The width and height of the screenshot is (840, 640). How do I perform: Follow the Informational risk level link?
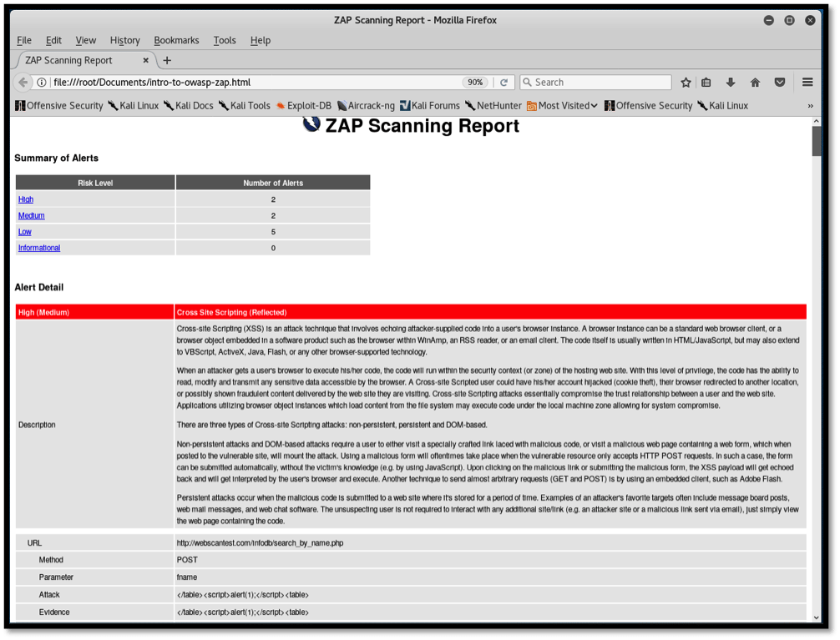click(x=39, y=248)
